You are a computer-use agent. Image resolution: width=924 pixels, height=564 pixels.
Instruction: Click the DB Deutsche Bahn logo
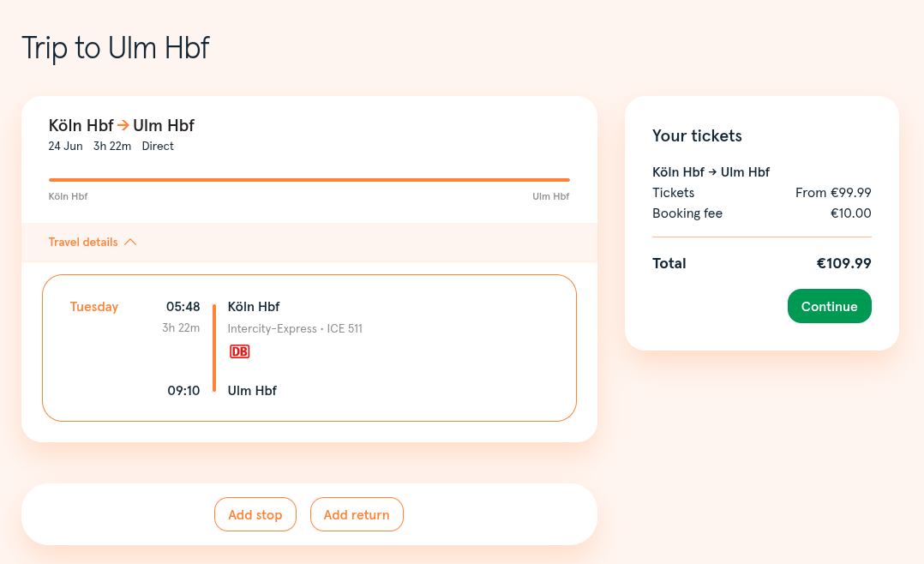pos(239,351)
